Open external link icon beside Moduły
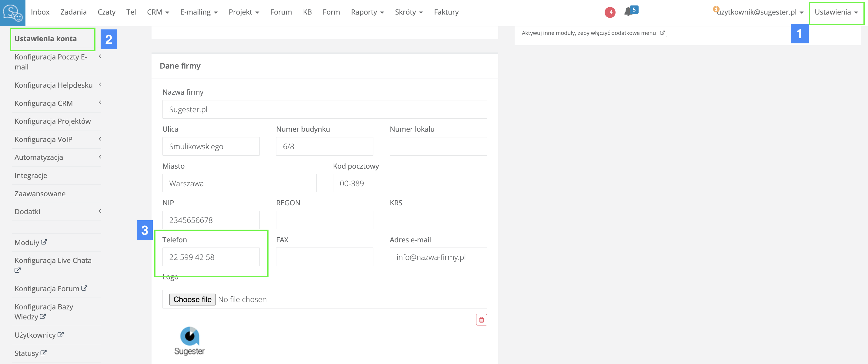The image size is (868, 364). tap(44, 242)
